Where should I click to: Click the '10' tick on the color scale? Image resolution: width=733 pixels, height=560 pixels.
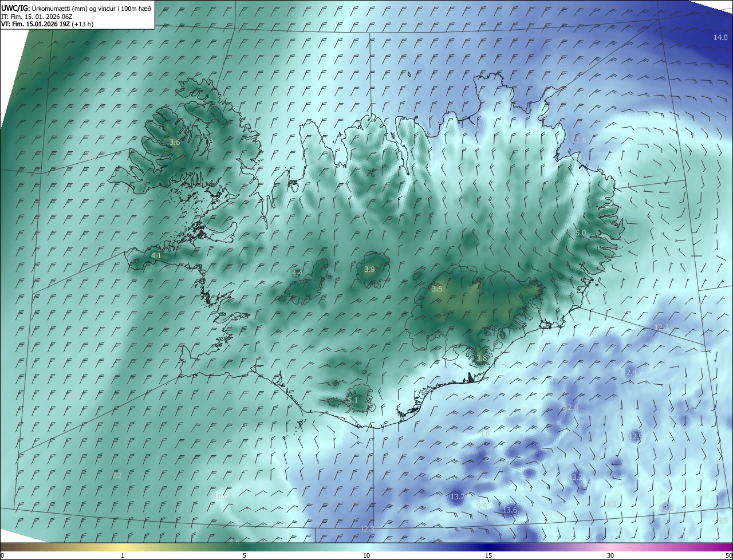coord(366,556)
